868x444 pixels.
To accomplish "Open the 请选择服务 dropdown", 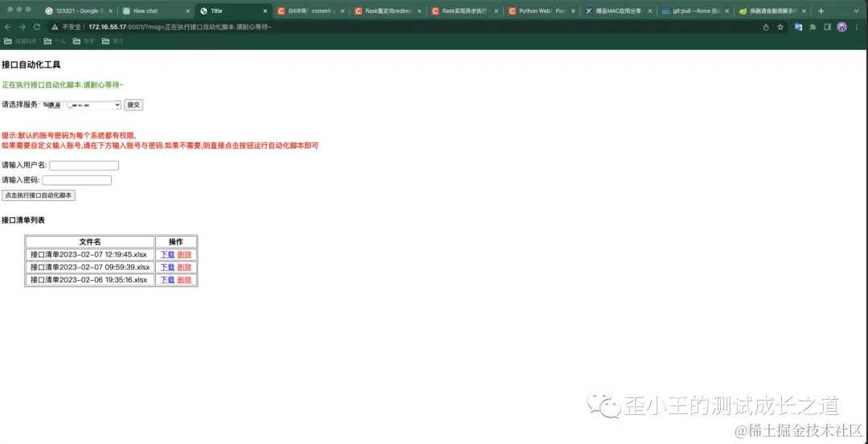I will tap(80, 105).
